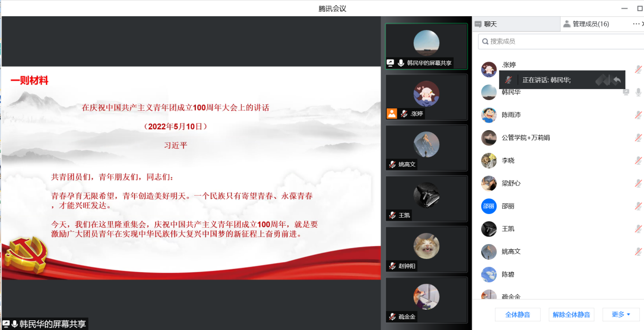Toggle mute for 李晓 in member list

[638, 161]
